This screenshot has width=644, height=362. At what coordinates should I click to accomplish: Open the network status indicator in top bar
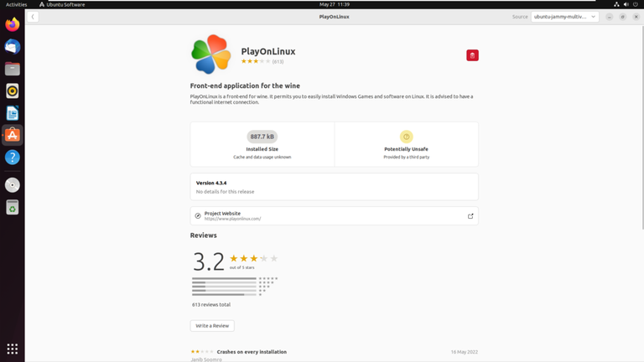tap(616, 4)
